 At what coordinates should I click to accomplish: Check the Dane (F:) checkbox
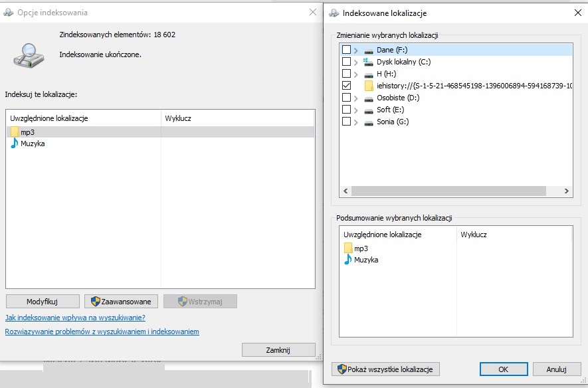346,50
